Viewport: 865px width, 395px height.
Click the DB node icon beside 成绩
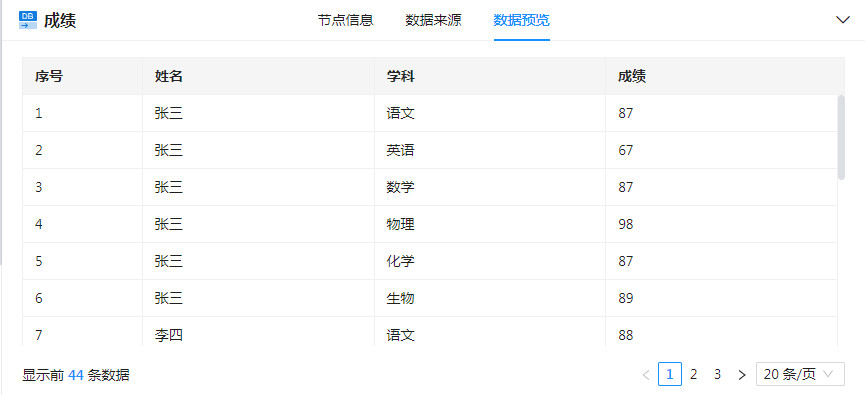click(28, 20)
